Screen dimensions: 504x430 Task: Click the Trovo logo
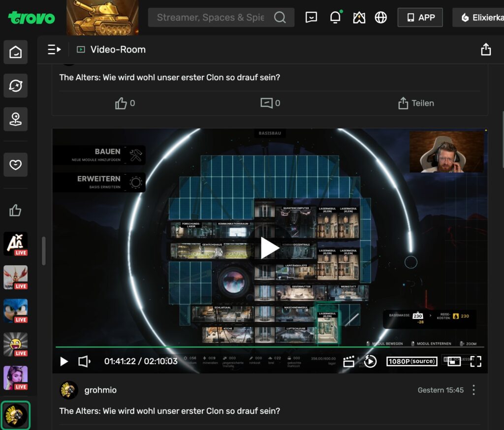31,18
